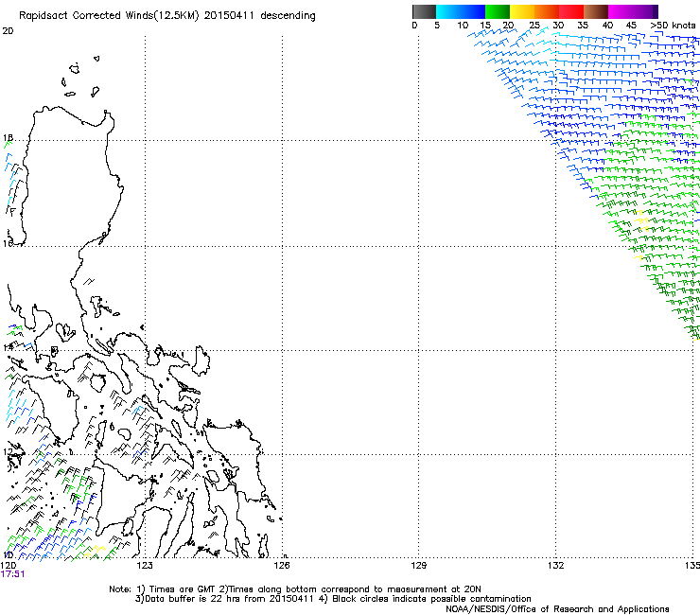Viewport: 700px width, 615px height.
Task: Click the note line 'Times are GMT'
Action: tap(183, 589)
